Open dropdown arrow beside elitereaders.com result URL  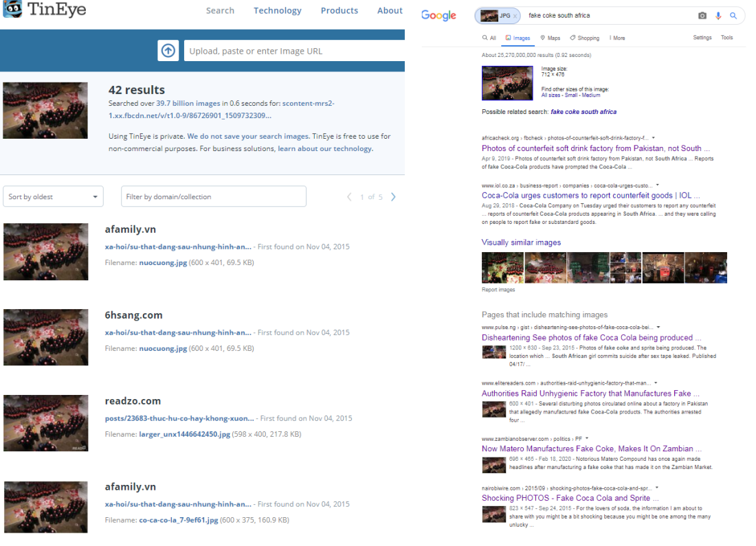pos(655,383)
